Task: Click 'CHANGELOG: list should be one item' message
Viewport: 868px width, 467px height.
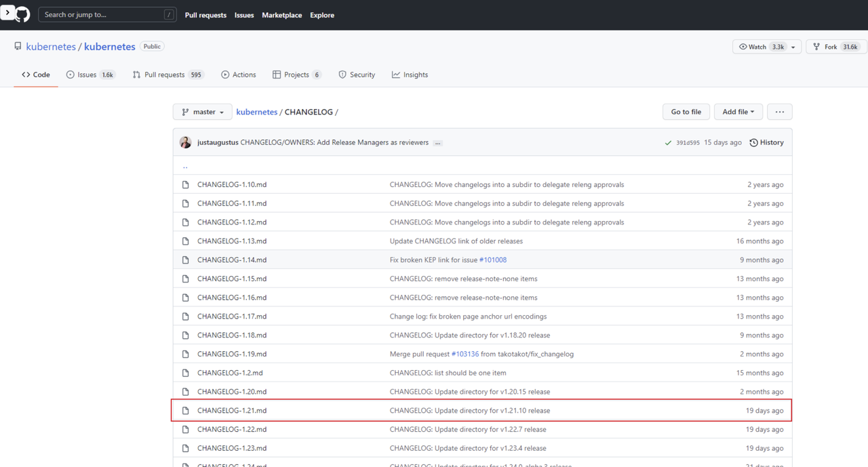Action: click(x=448, y=373)
